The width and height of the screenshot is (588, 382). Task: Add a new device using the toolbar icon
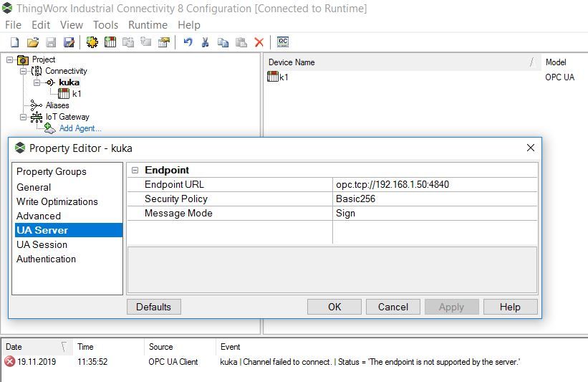pyautogui.click(x=110, y=42)
